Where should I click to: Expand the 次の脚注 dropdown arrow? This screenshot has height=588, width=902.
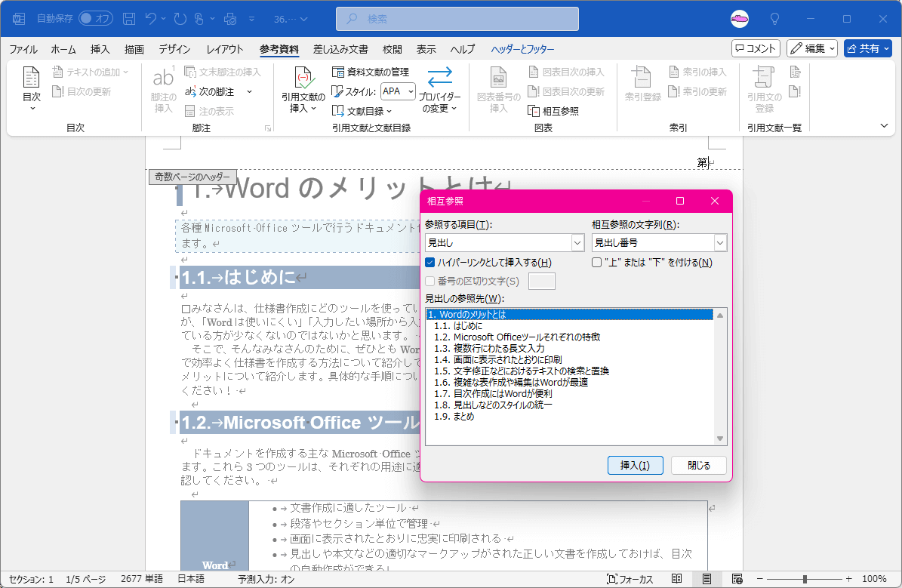pos(249,91)
